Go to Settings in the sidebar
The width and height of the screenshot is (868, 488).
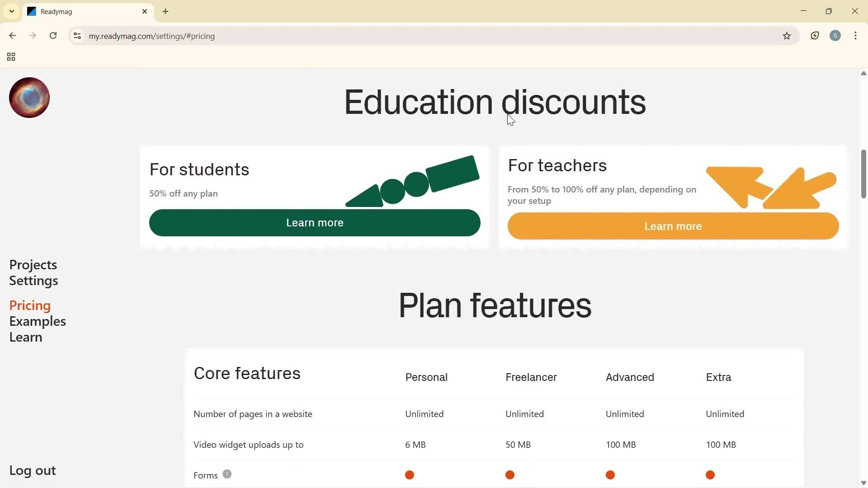(x=33, y=281)
